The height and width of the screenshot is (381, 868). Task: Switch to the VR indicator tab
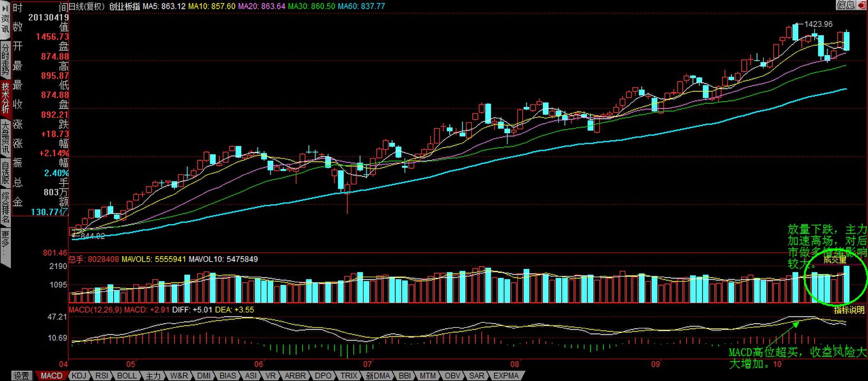click(x=270, y=376)
